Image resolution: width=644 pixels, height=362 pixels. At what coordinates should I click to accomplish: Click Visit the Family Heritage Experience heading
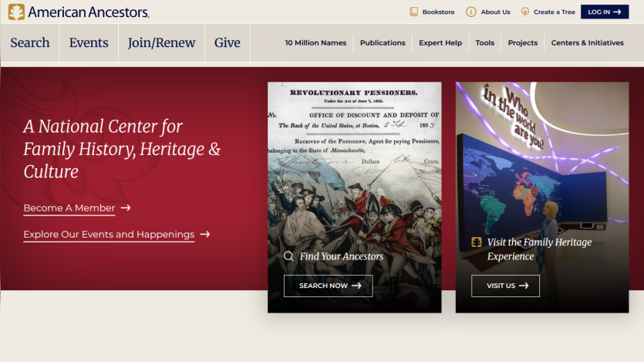539,249
